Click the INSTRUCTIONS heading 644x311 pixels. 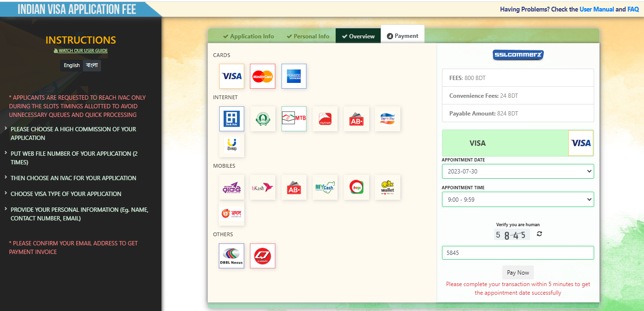point(80,40)
